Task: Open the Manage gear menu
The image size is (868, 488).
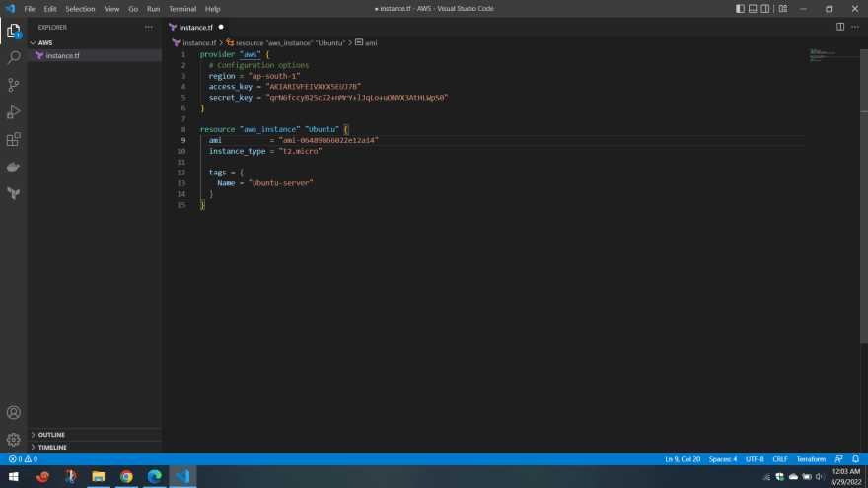Action: pos(13,440)
